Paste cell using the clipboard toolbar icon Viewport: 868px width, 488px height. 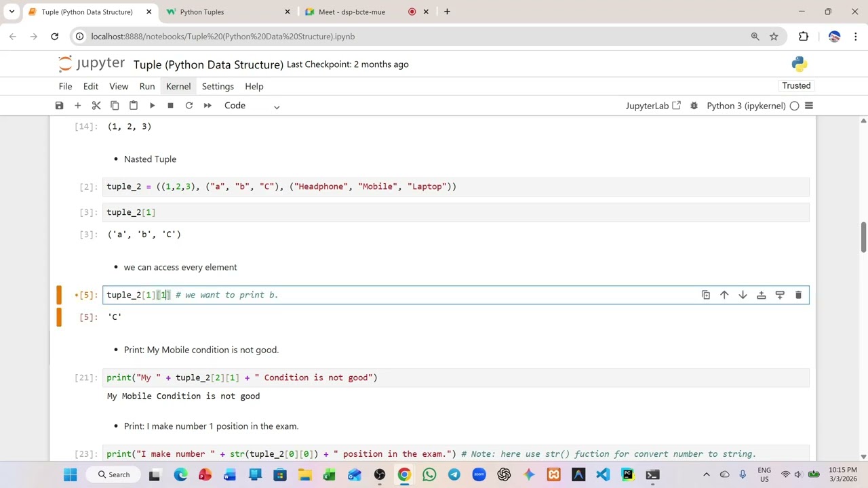[134, 106]
